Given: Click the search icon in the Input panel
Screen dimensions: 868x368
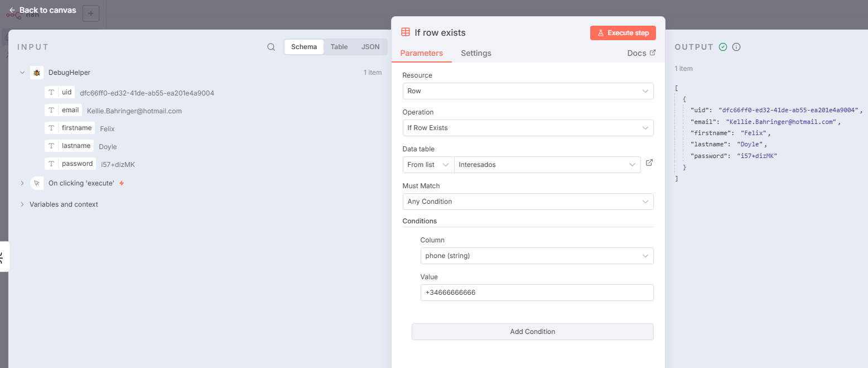Looking at the screenshot, I should click(271, 47).
